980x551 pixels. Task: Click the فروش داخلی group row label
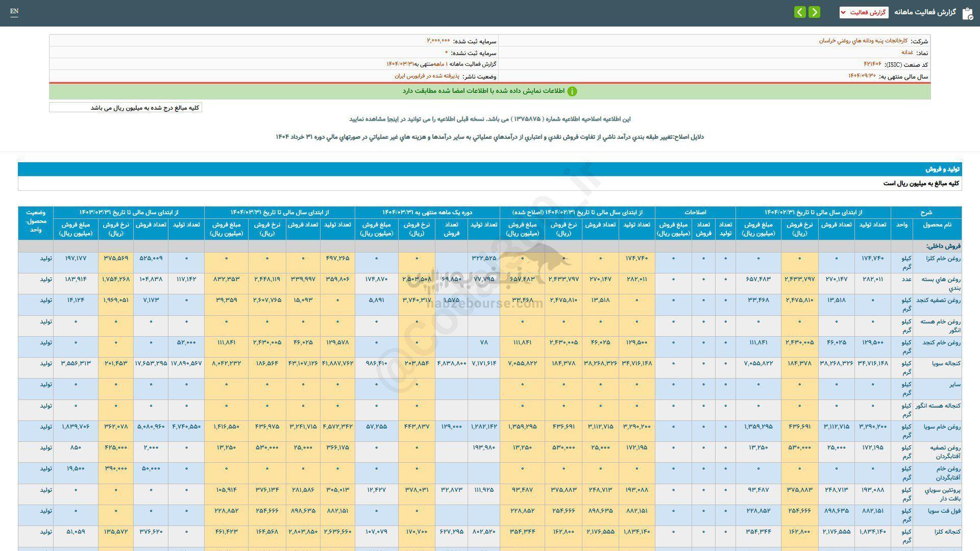click(943, 246)
